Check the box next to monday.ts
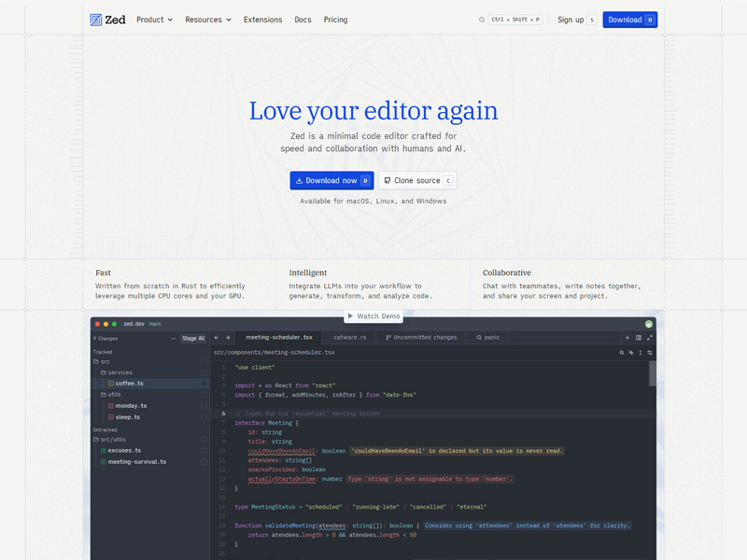Viewport: 747px width, 560px height. (204, 406)
